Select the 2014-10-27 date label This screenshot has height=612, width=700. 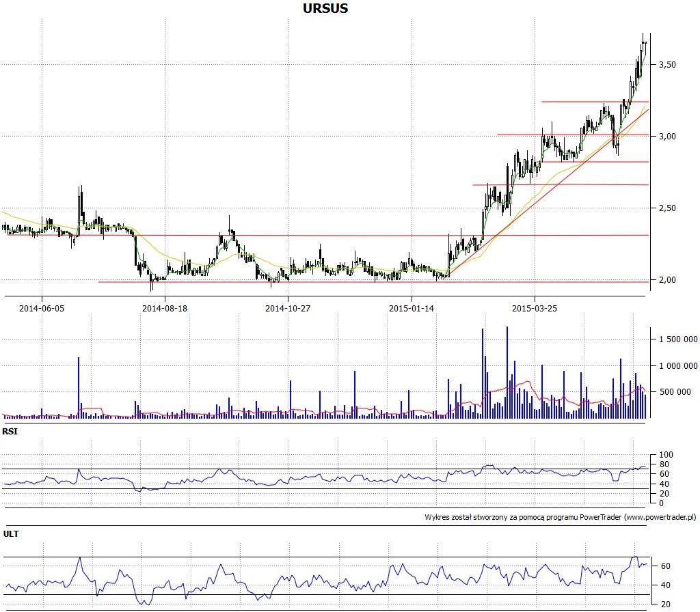coord(288,308)
